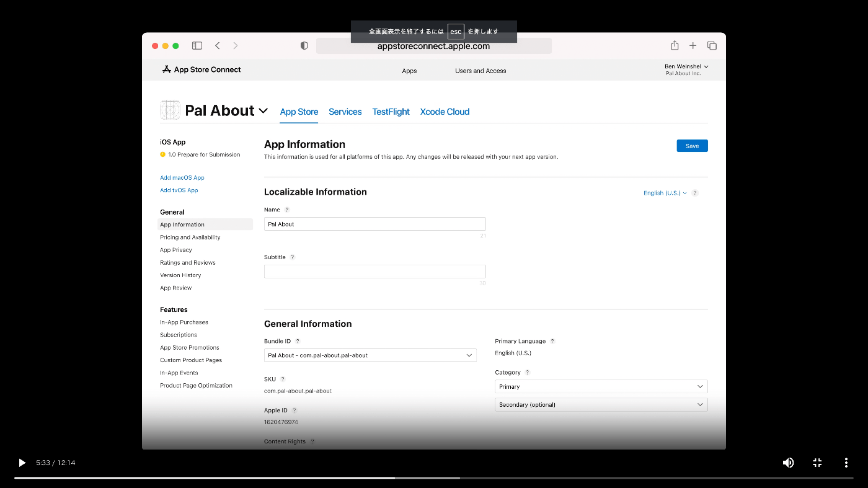Switch to the Xcode Cloud tab
Viewport: 868px width, 488px height.
[x=445, y=112]
